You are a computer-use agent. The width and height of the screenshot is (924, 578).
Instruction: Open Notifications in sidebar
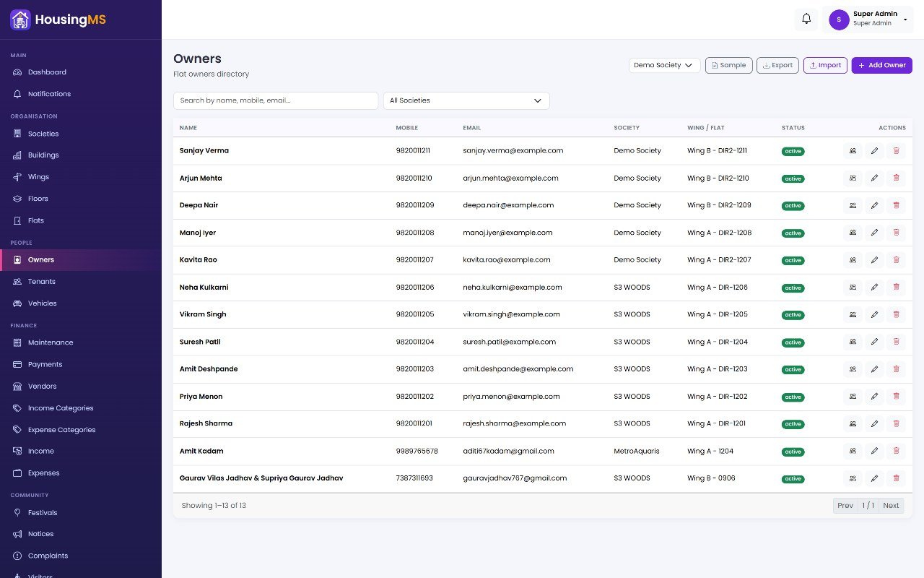81,94
